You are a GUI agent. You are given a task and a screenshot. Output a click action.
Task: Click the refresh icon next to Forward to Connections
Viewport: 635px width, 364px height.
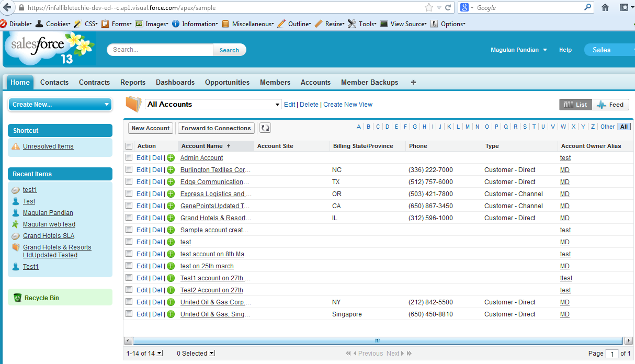pyautogui.click(x=265, y=128)
